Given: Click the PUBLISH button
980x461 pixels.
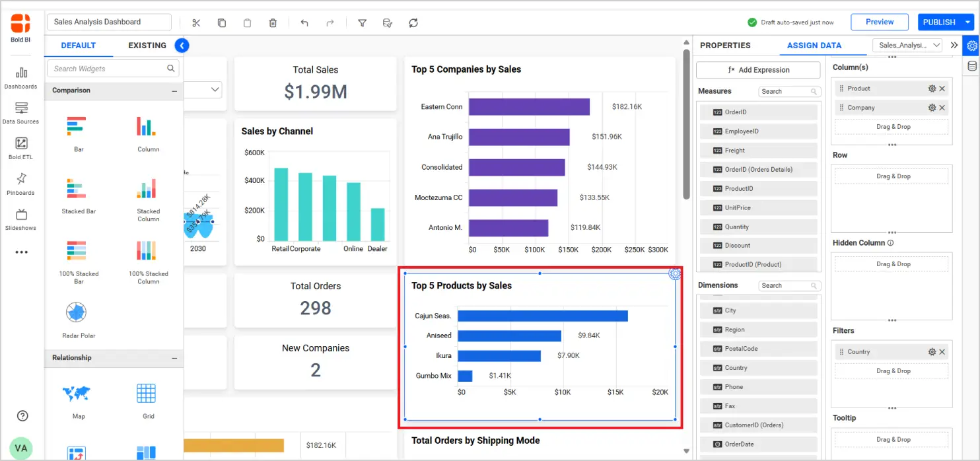Looking at the screenshot, I should pyautogui.click(x=939, y=22).
